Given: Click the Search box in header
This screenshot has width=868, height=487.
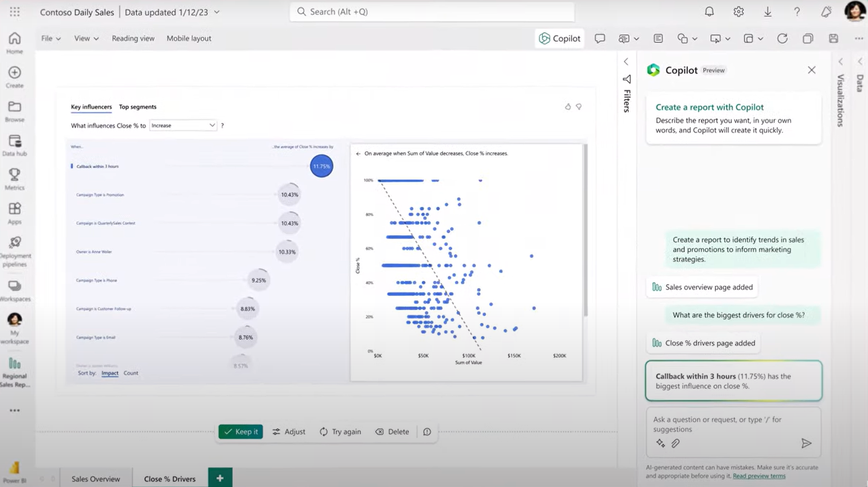Looking at the screenshot, I should [432, 12].
